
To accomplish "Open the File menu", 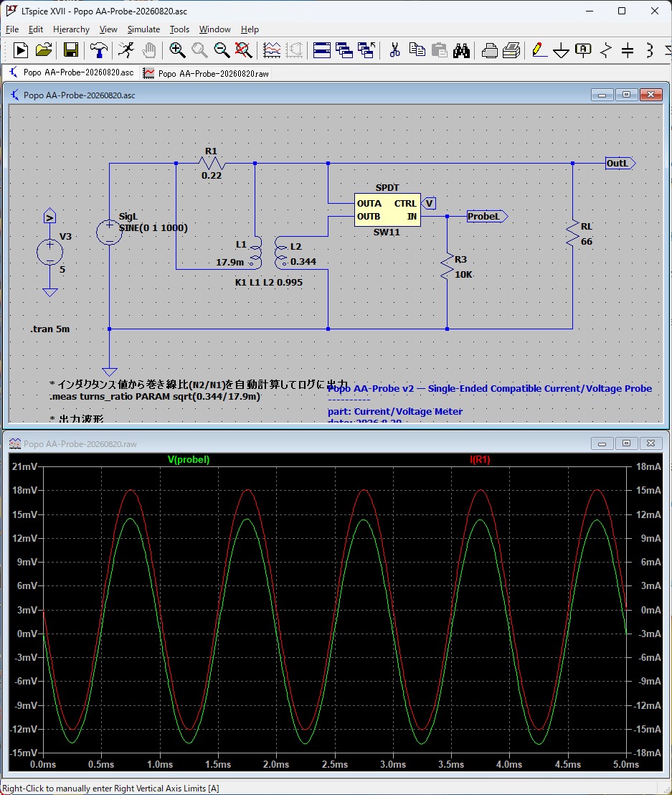I will click(x=12, y=29).
